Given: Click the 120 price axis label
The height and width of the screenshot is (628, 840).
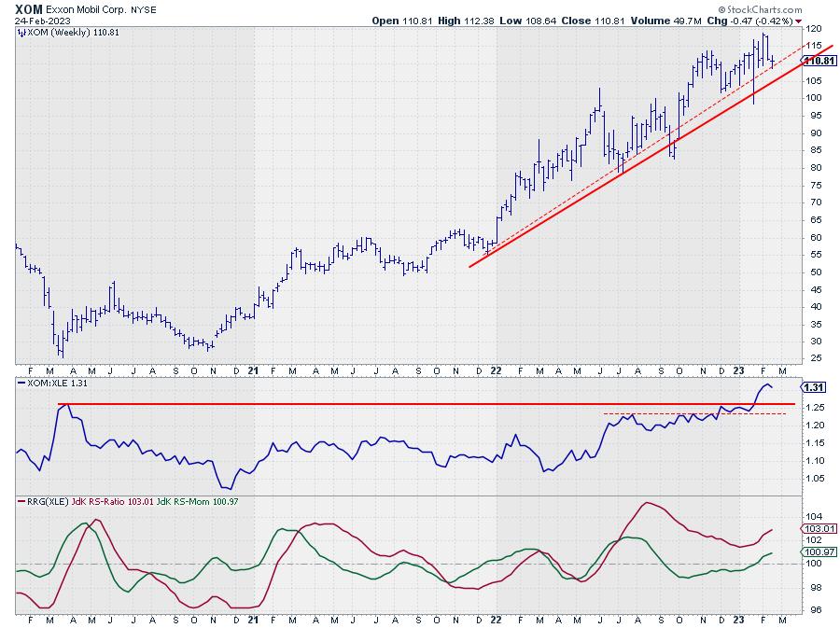Looking at the screenshot, I should 813,29.
